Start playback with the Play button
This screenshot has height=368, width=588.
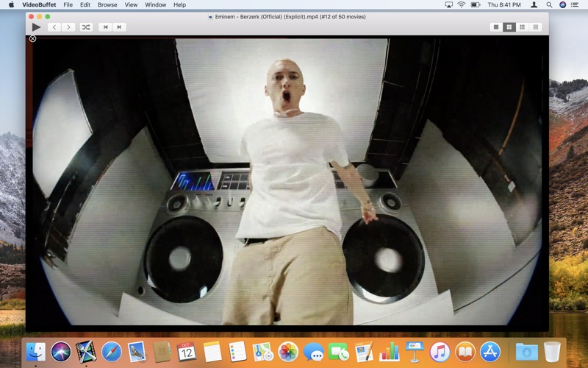pyautogui.click(x=36, y=27)
